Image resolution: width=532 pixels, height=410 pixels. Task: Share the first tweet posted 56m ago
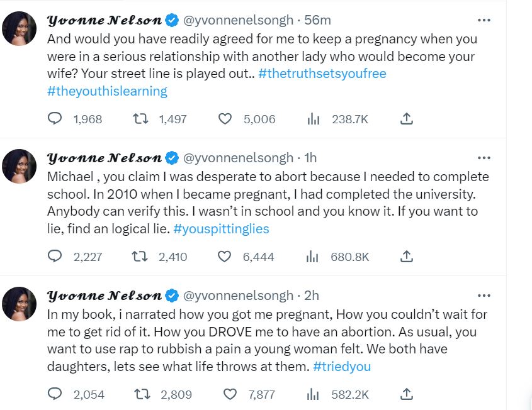(x=407, y=118)
